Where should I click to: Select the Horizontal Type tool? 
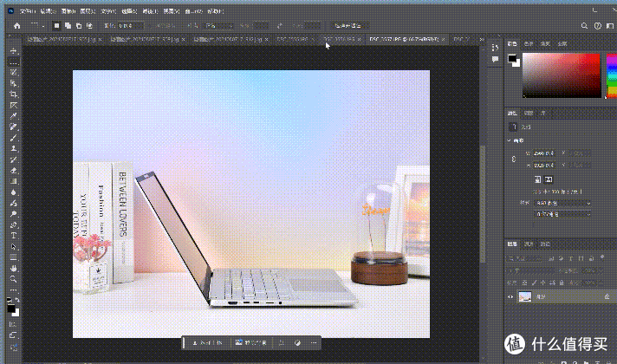[x=13, y=236]
